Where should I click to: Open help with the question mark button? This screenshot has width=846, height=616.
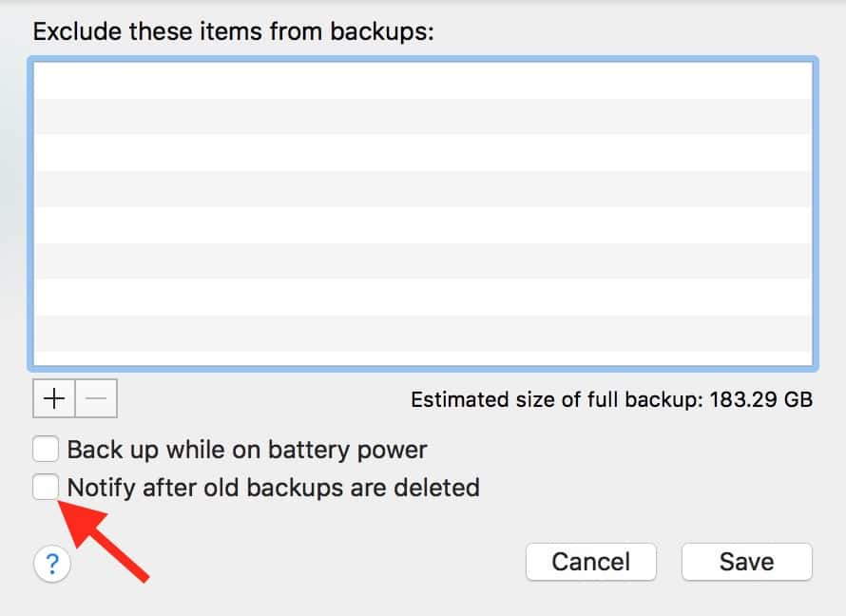51,564
